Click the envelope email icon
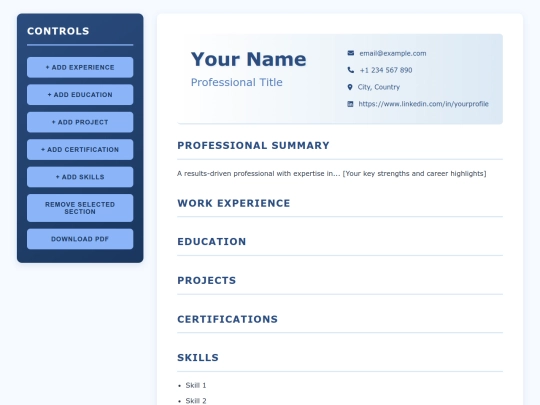 click(x=351, y=53)
